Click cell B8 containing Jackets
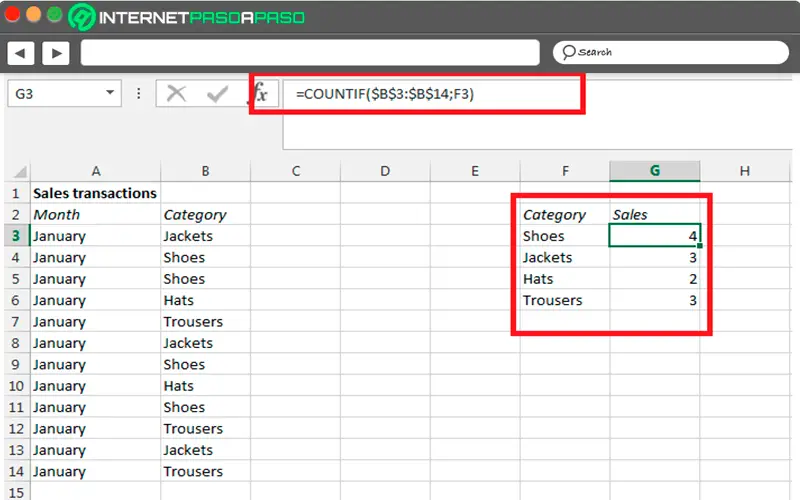The height and width of the screenshot is (500, 800). tap(206, 343)
